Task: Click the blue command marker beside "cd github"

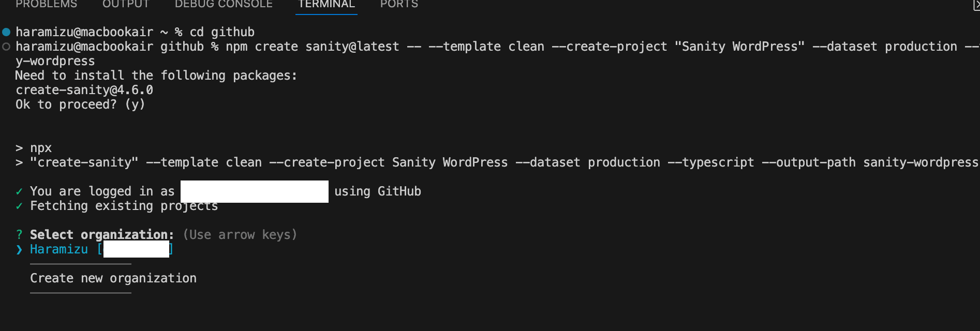Action: click(x=6, y=32)
